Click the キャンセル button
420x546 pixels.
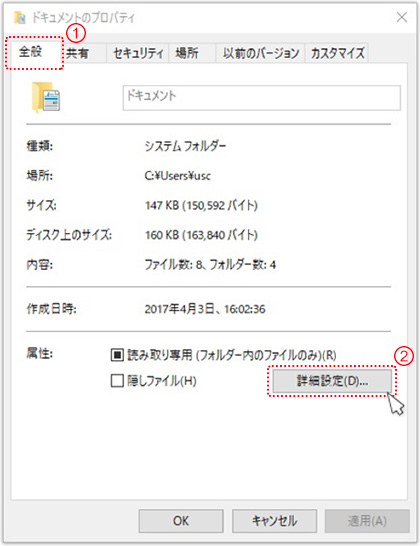[274, 521]
